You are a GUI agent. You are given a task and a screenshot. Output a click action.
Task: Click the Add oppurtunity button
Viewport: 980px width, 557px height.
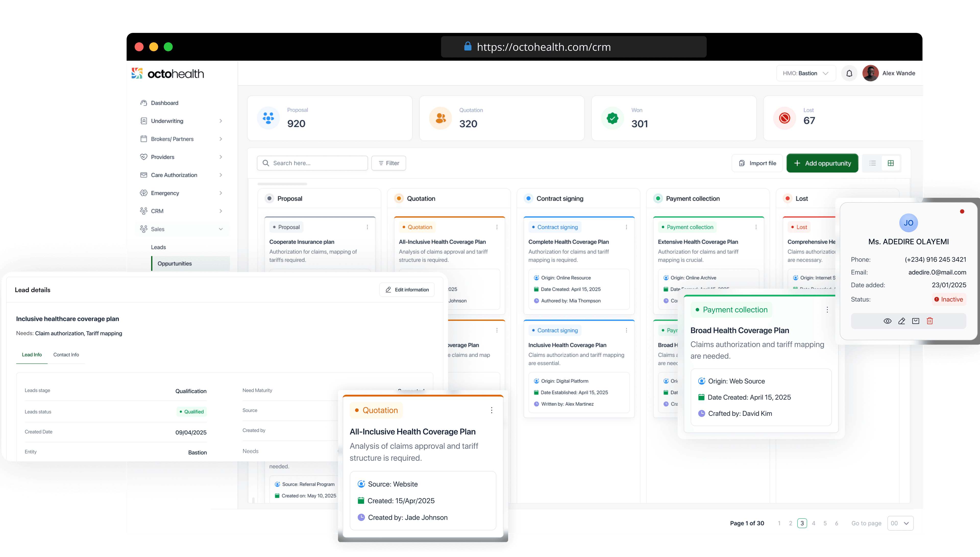pyautogui.click(x=822, y=163)
